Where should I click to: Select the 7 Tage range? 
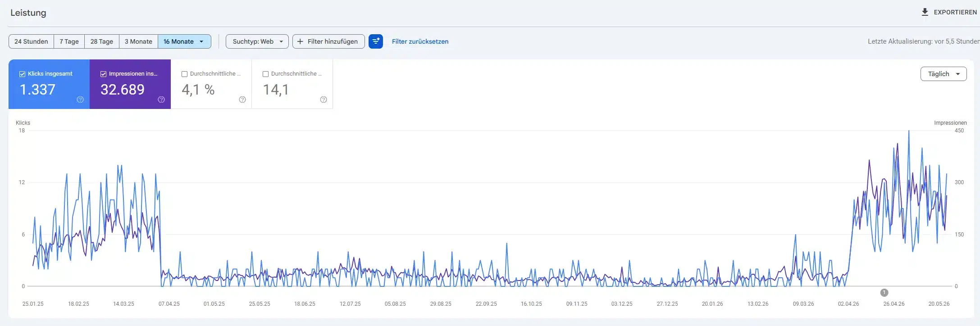(x=69, y=41)
